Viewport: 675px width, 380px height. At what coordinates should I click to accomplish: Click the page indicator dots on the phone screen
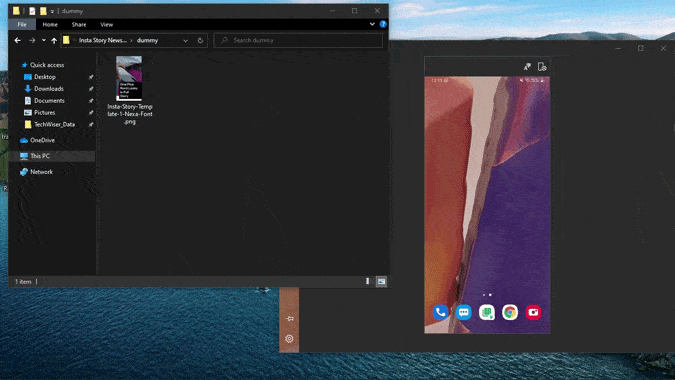(487, 295)
